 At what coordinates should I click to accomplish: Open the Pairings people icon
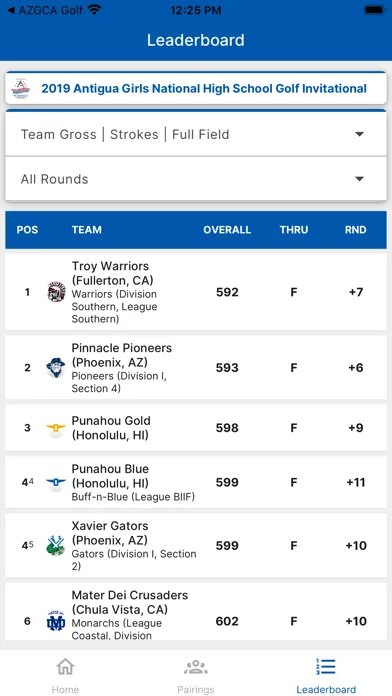[x=196, y=667]
